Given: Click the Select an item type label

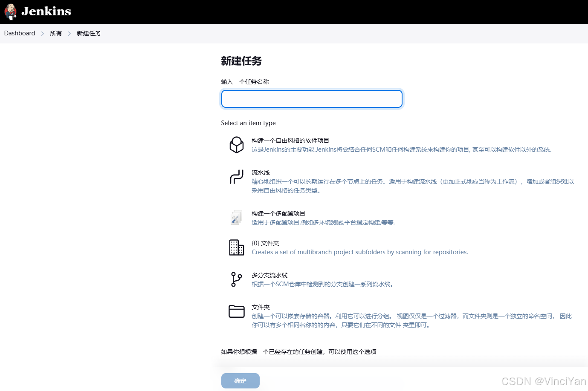Looking at the screenshot, I should point(248,123).
